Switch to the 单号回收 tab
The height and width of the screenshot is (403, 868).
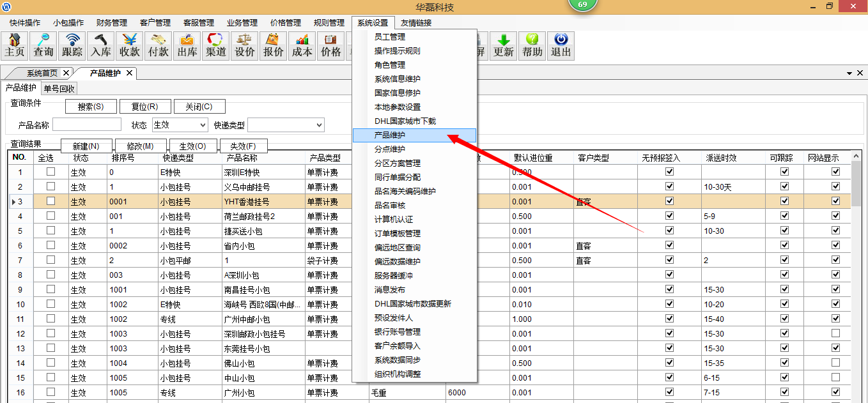[59, 89]
